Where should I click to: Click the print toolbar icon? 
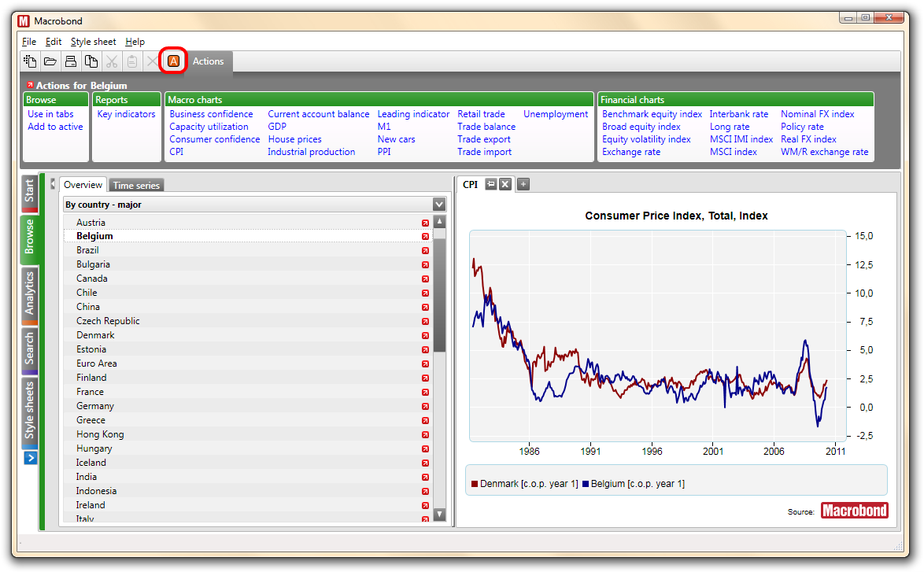click(71, 61)
